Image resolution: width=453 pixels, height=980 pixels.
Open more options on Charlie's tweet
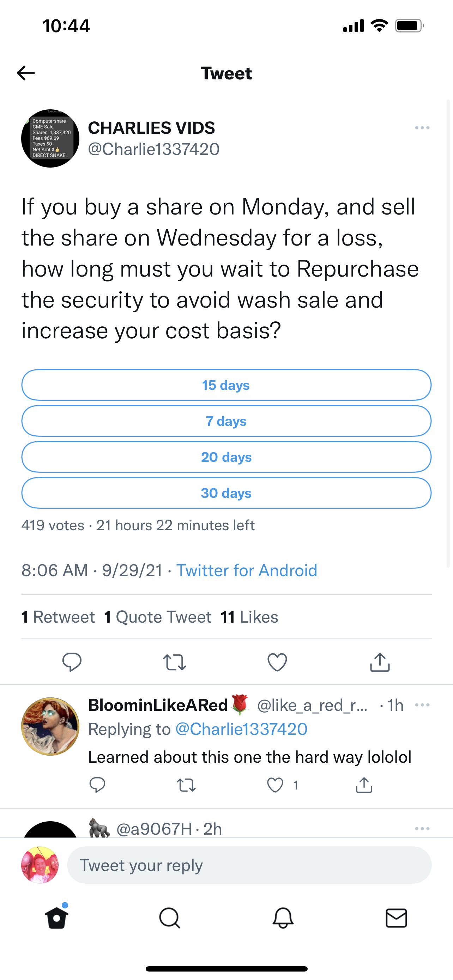coord(422,128)
